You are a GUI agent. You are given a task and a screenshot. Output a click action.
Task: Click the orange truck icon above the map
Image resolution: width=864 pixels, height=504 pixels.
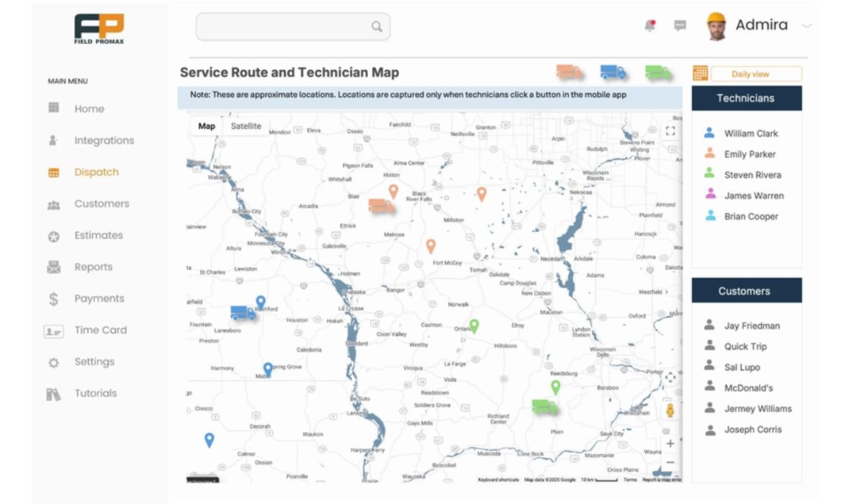pyautogui.click(x=569, y=72)
